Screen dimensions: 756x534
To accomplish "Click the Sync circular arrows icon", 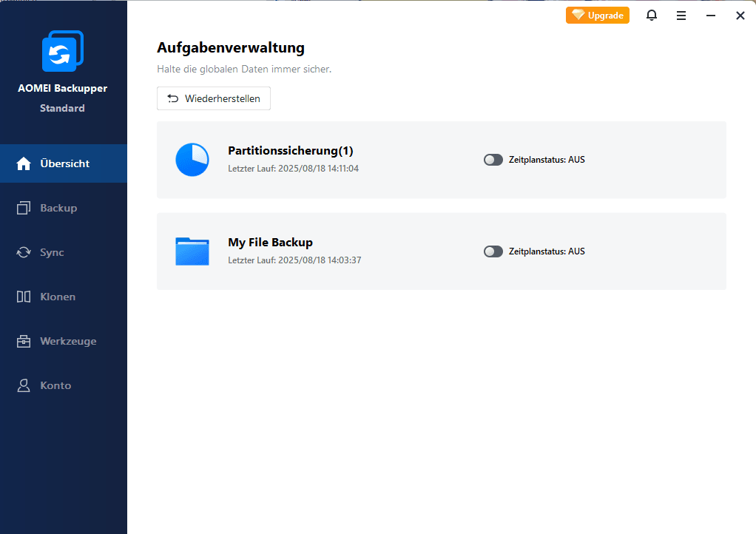I will coord(24,252).
